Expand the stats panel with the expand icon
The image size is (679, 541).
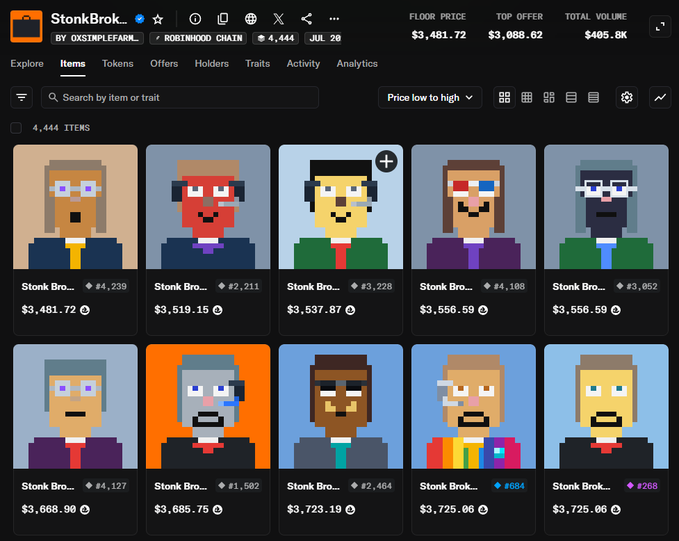point(660,26)
